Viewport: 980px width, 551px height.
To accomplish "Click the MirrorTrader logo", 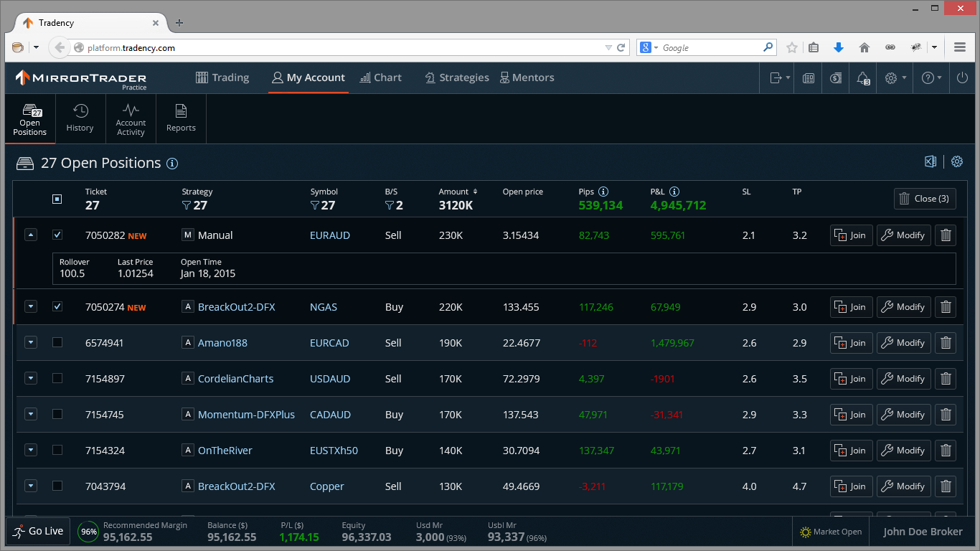I will coord(81,78).
